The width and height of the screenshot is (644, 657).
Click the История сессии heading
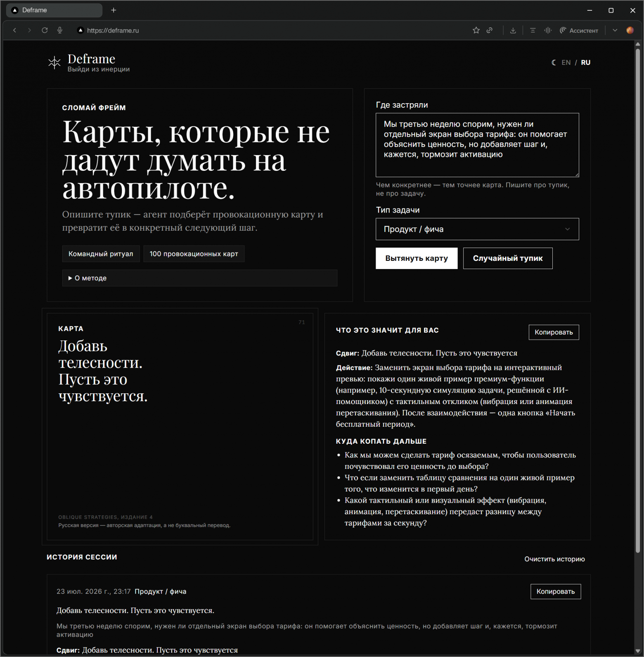[x=82, y=557]
